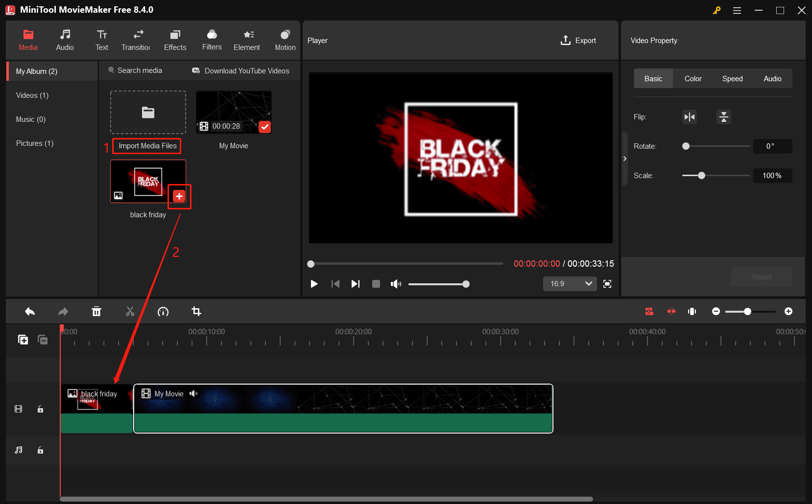Collapse the Video Property panel chevron
The height and width of the screenshot is (504, 812).
[x=625, y=159]
